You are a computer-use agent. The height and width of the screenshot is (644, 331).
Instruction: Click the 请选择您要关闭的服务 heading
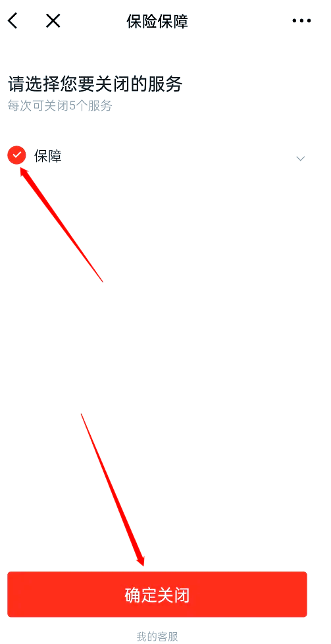point(95,84)
